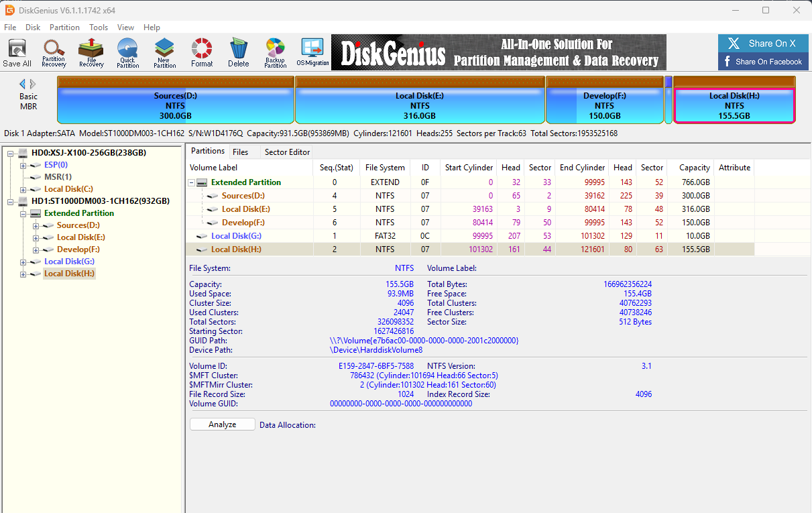
Task: Expand the Local Disk(E:) node in the tree
Action: coord(36,237)
